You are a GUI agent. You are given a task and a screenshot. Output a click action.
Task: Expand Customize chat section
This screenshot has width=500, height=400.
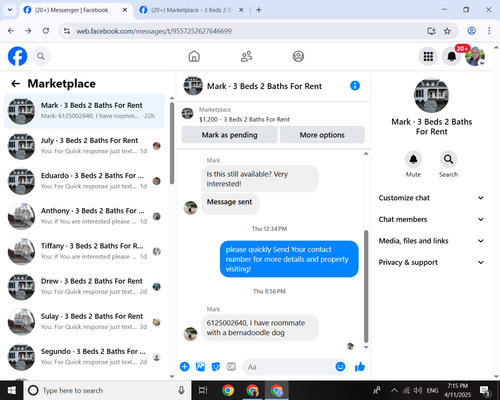click(x=431, y=198)
